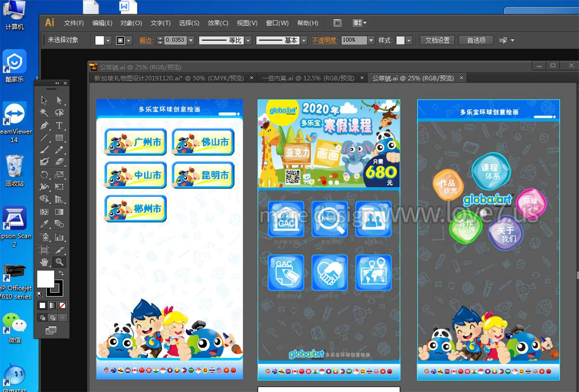Open stroke weight dropdown next to 0.0353

191,41
